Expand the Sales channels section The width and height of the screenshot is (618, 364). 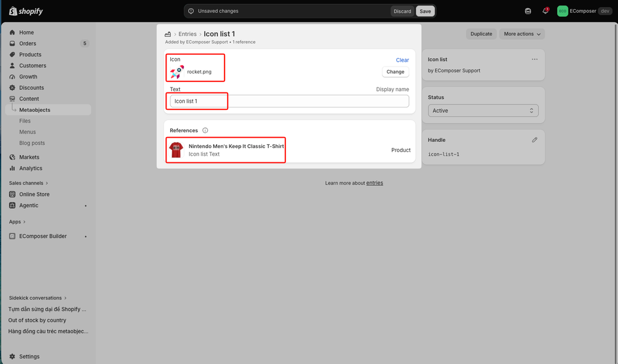tap(28, 183)
